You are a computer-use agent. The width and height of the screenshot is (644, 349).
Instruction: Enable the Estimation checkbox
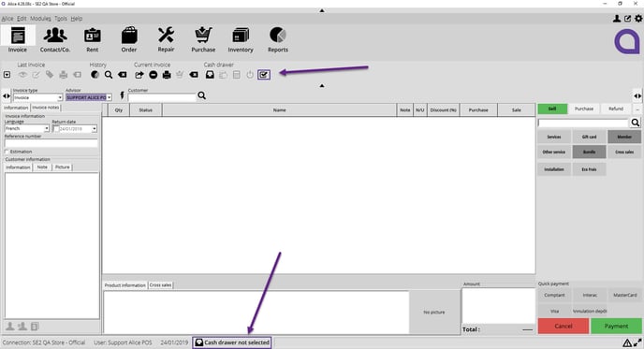[x=7, y=152]
